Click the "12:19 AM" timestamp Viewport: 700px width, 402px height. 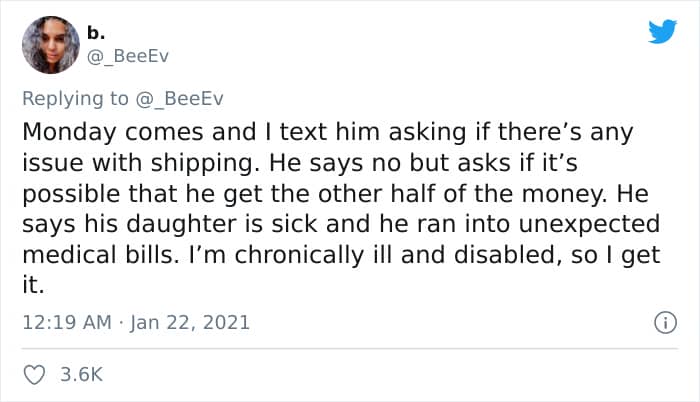[66, 323]
